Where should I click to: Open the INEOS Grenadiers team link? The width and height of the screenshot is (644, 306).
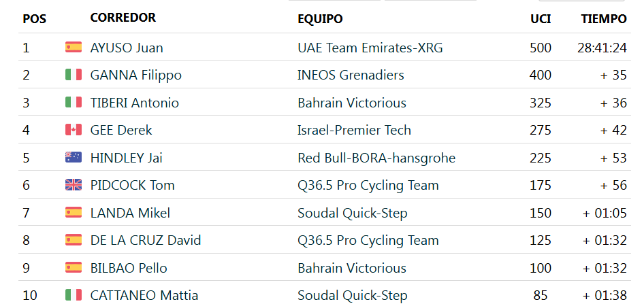(351, 75)
